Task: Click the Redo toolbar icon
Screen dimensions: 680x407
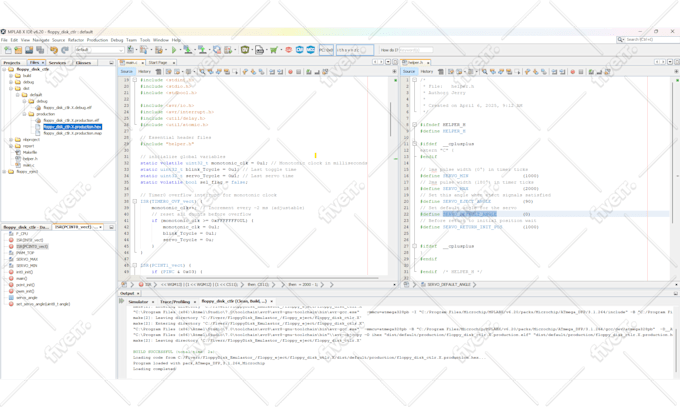Action: [65, 50]
